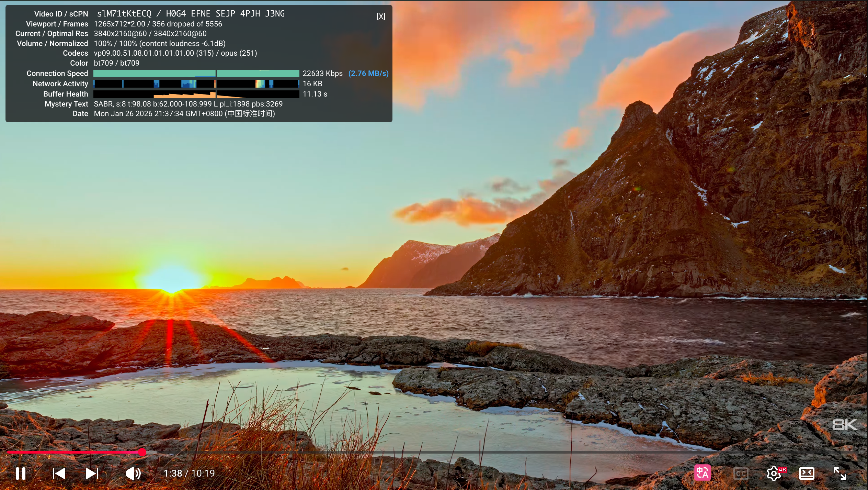Screen dimensions: 868x490
Task: Pause the video playback
Action: [21, 474]
